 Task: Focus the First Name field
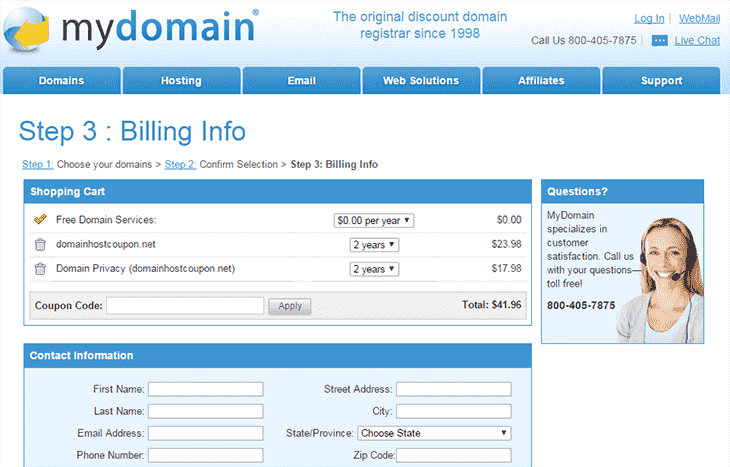coord(206,389)
